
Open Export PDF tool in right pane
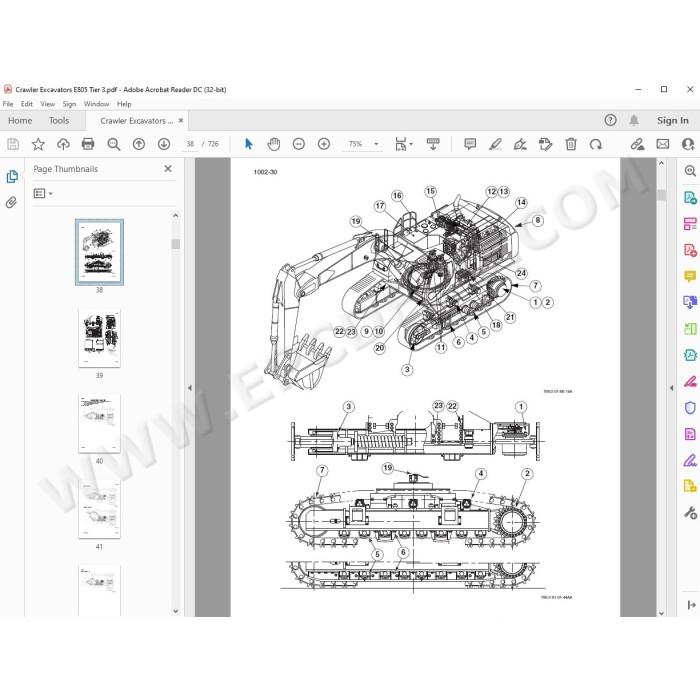coord(690,197)
